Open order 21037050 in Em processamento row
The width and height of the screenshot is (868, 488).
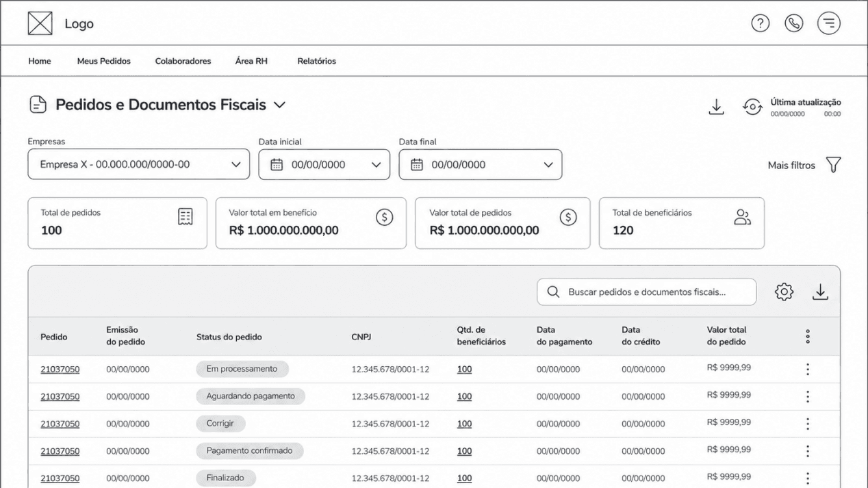[60, 370]
